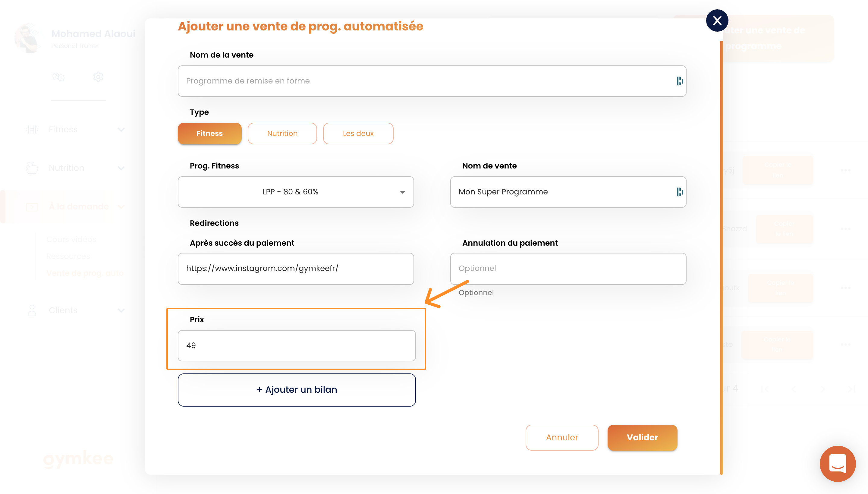868x494 pixels.
Task: Click the Fitness dumbbell icon in sidebar
Action: click(x=32, y=130)
